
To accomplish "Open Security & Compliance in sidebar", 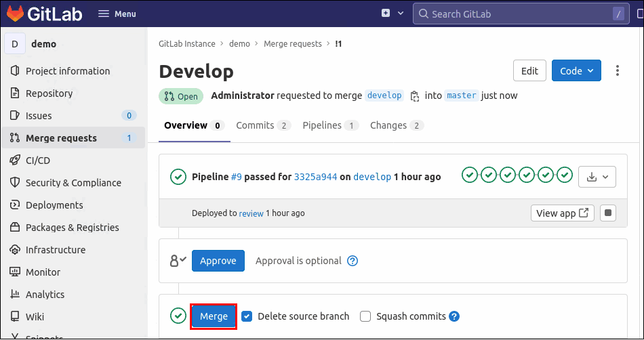I will tap(73, 182).
